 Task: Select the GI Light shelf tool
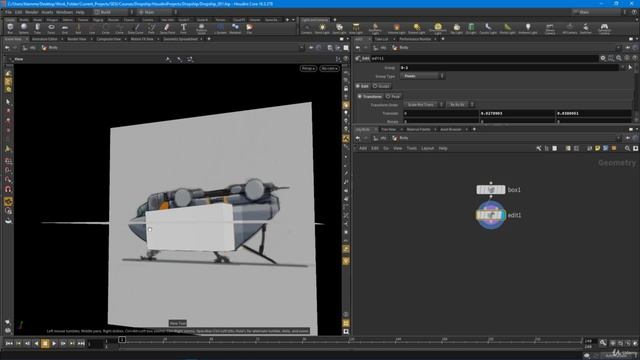(471, 28)
